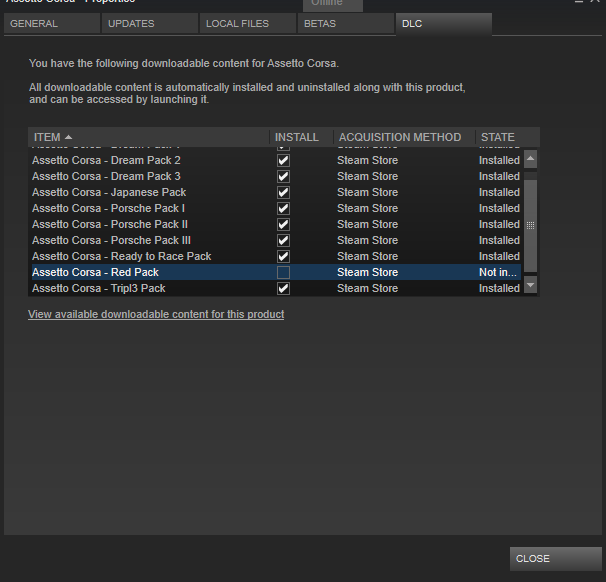
Task: Sort by ACQUISITION METHOD column header
Action: coord(404,137)
